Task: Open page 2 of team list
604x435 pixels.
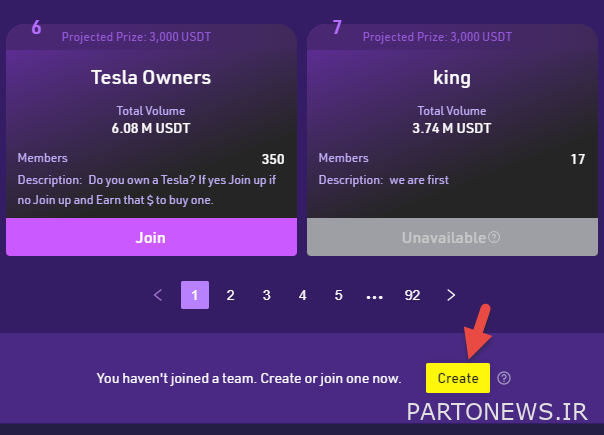Action: (230, 295)
